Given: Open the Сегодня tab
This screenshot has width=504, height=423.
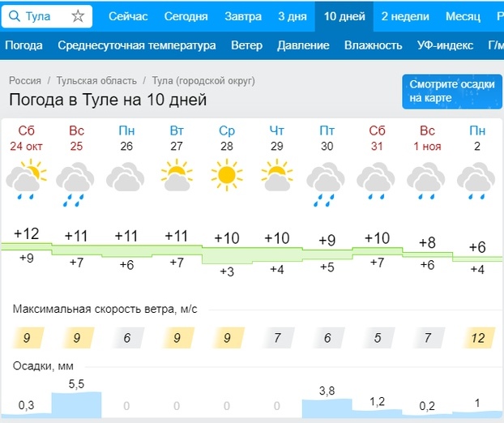Looking at the screenshot, I should [186, 16].
